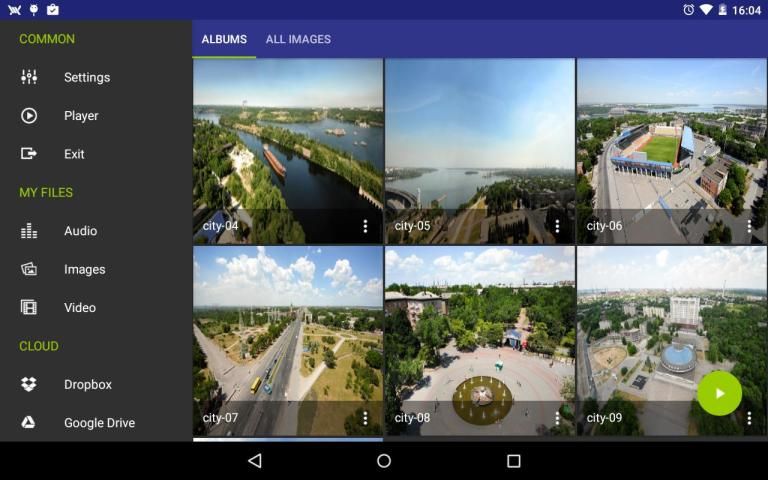Select the Settings label in sidebar

(x=87, y=77)
